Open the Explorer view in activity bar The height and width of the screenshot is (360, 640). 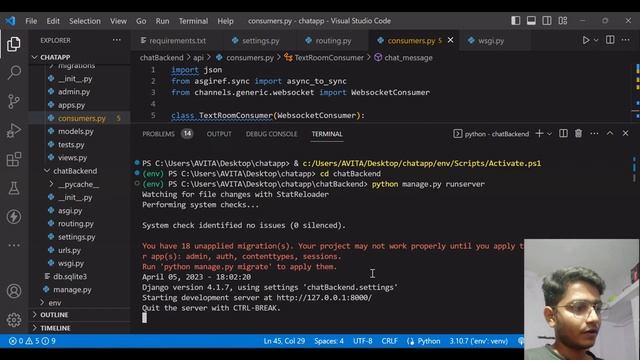[14, 44]
